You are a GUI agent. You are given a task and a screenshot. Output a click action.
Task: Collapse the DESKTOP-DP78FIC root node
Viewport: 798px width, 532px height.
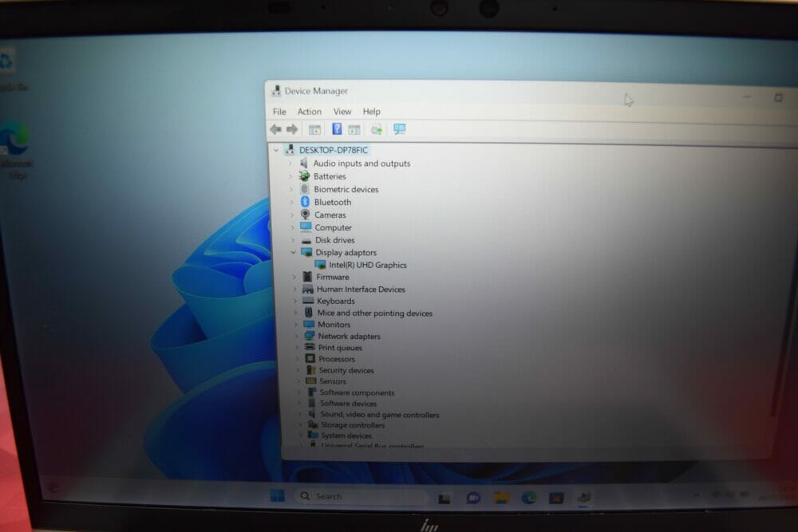pos(276,150)
